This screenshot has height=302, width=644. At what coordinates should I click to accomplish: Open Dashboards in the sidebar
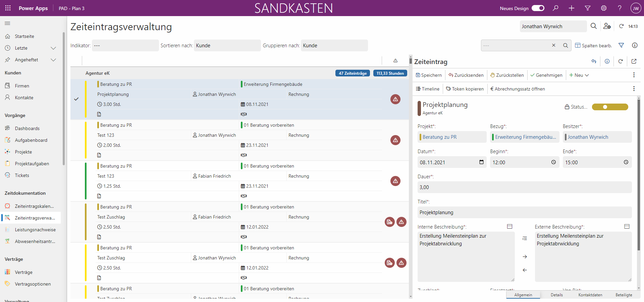pos(27,128)
